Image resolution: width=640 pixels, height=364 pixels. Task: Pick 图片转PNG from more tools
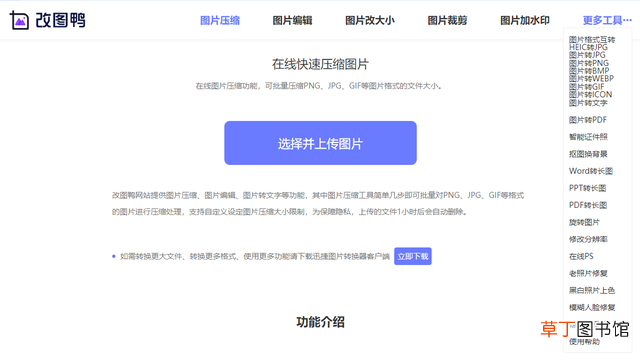coord(589,63)
